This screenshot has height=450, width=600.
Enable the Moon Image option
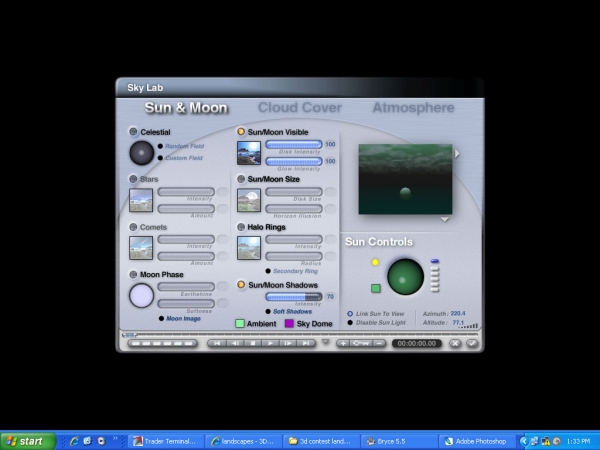click(x=180, y=318)
